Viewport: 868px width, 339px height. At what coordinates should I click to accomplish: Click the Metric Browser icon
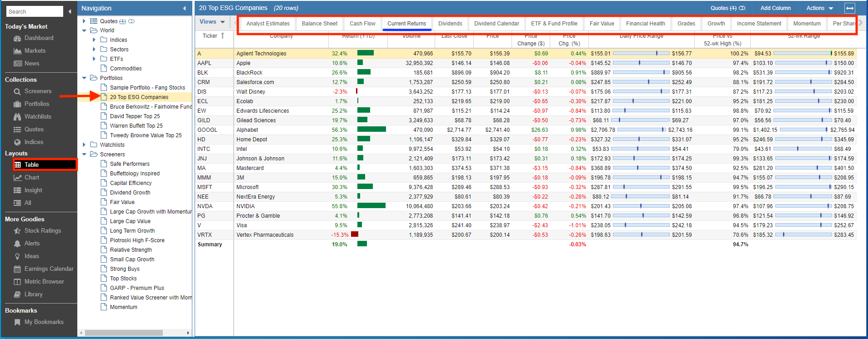click(17, 282)
